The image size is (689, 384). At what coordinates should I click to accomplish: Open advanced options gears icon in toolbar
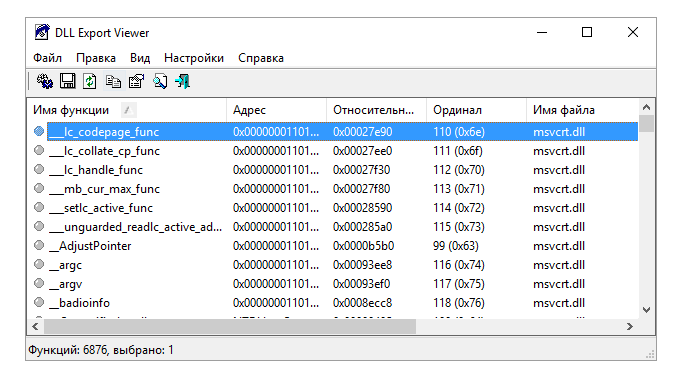click(44, 81)
